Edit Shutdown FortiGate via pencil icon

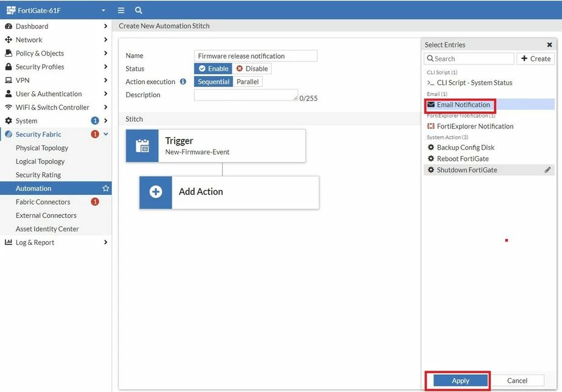coord(547,170)
